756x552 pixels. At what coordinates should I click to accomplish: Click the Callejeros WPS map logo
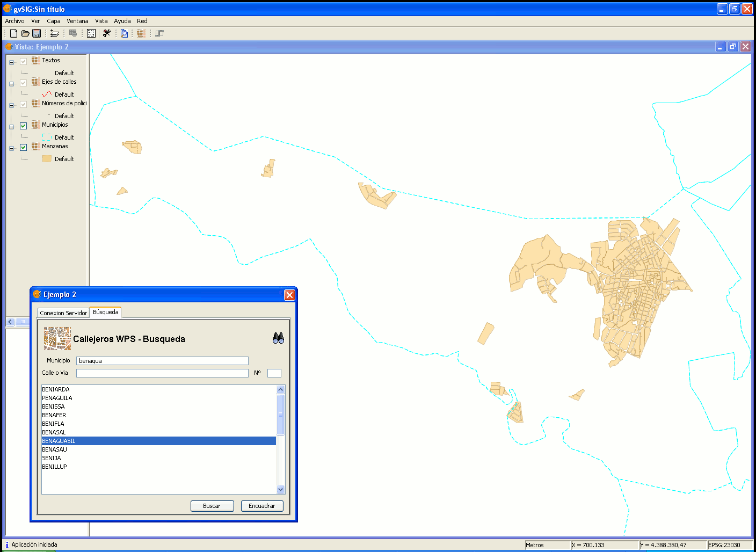[57, 339]
